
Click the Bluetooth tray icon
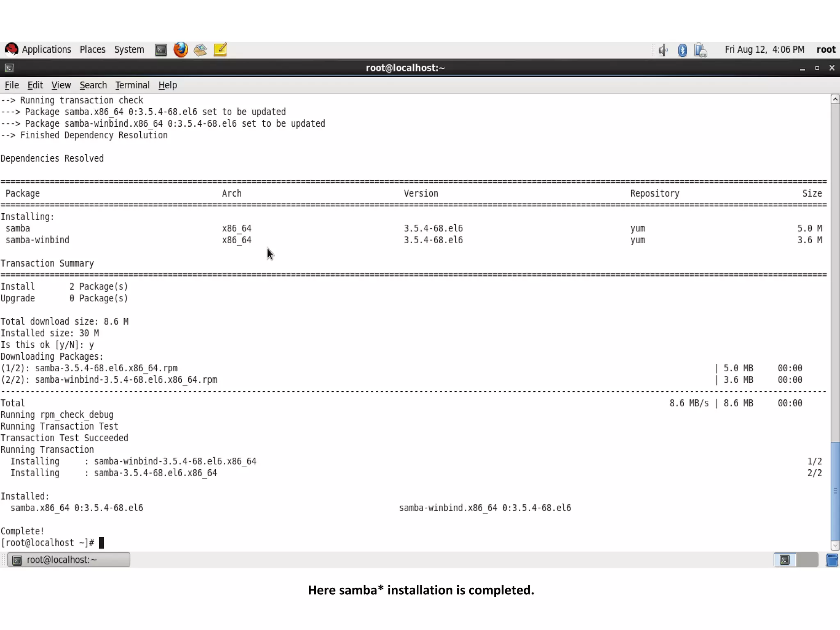click(682, 50)
